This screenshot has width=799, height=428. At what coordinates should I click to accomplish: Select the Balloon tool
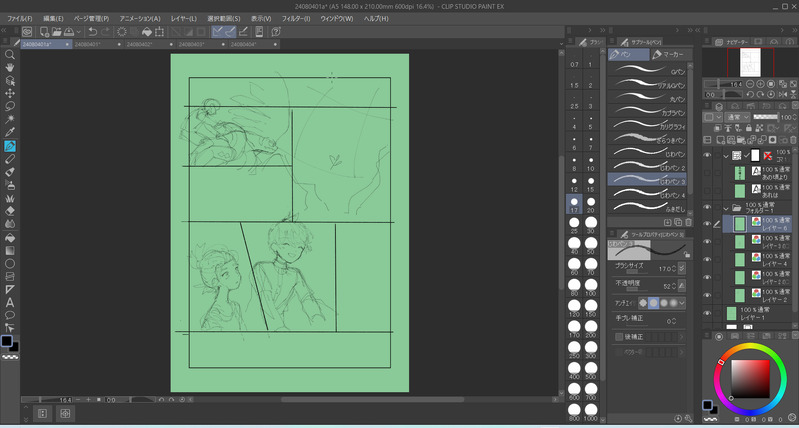click(x=10, y=315)
